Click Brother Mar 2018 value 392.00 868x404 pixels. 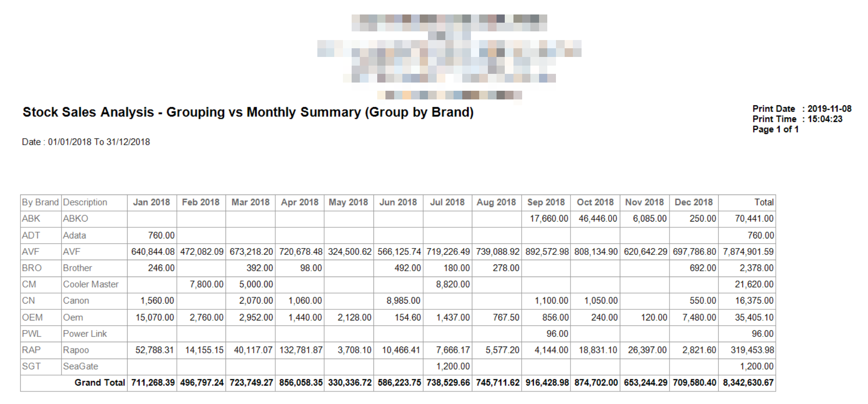(x=260, y=268)
